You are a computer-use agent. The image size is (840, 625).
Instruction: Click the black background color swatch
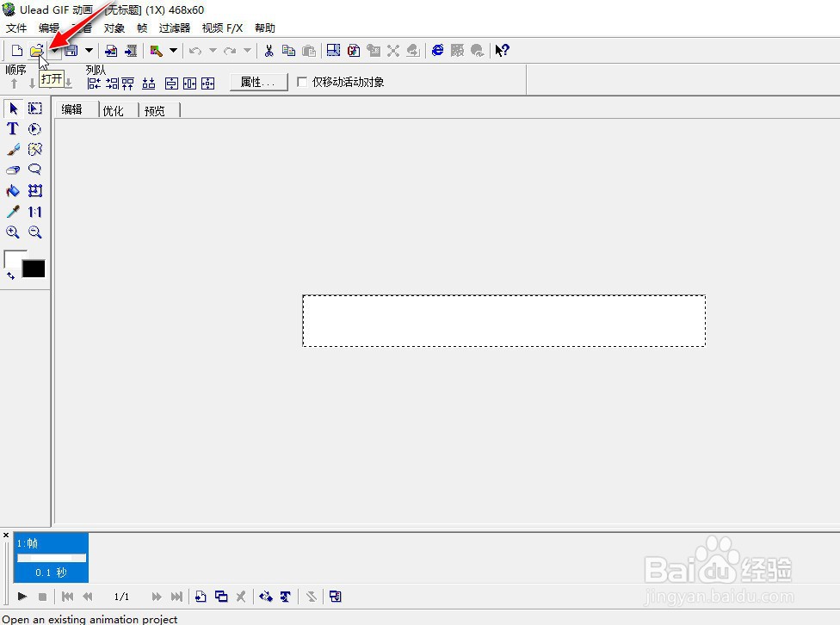34,269
